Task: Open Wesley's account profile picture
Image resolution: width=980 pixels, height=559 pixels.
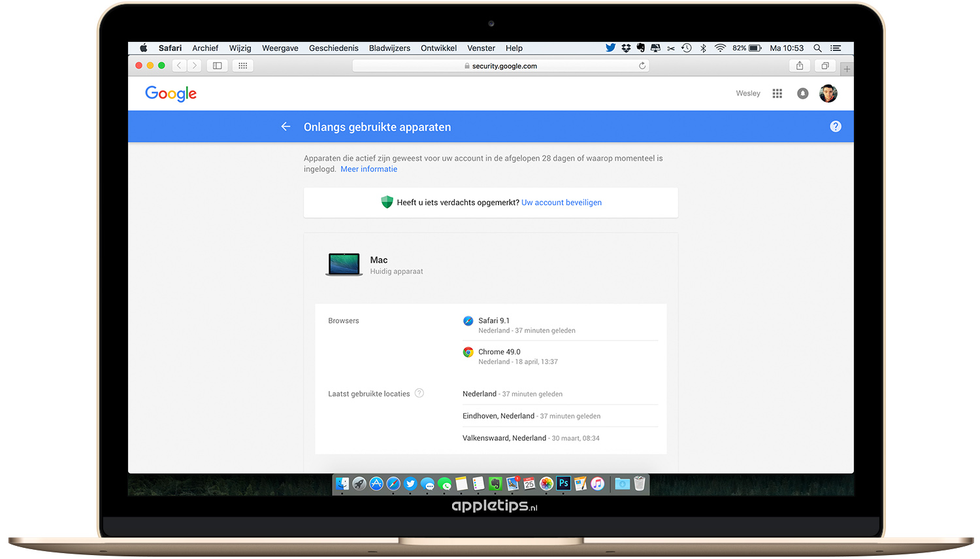Action: [828, 93]
